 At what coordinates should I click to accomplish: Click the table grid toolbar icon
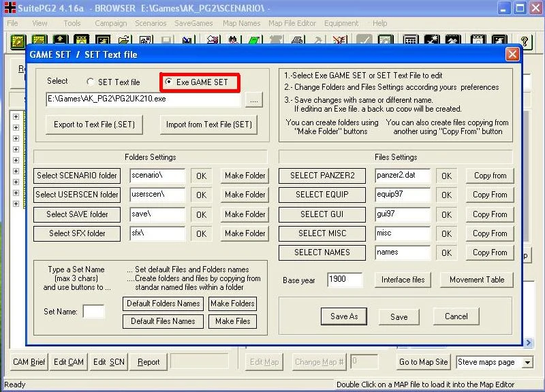coord(410,40)
